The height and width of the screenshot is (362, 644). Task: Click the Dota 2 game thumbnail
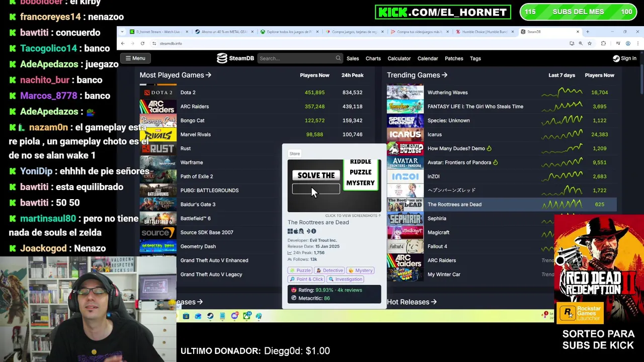coord(158,93)
